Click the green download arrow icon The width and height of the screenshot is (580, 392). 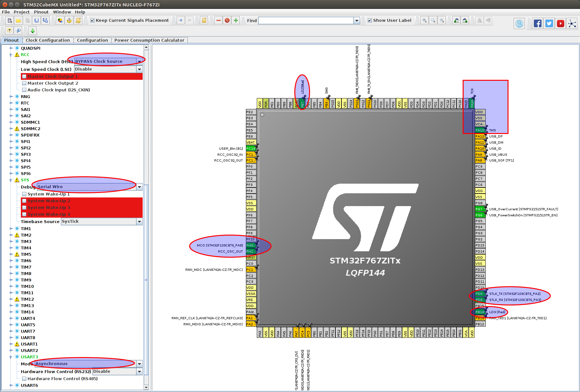point(32,30)
